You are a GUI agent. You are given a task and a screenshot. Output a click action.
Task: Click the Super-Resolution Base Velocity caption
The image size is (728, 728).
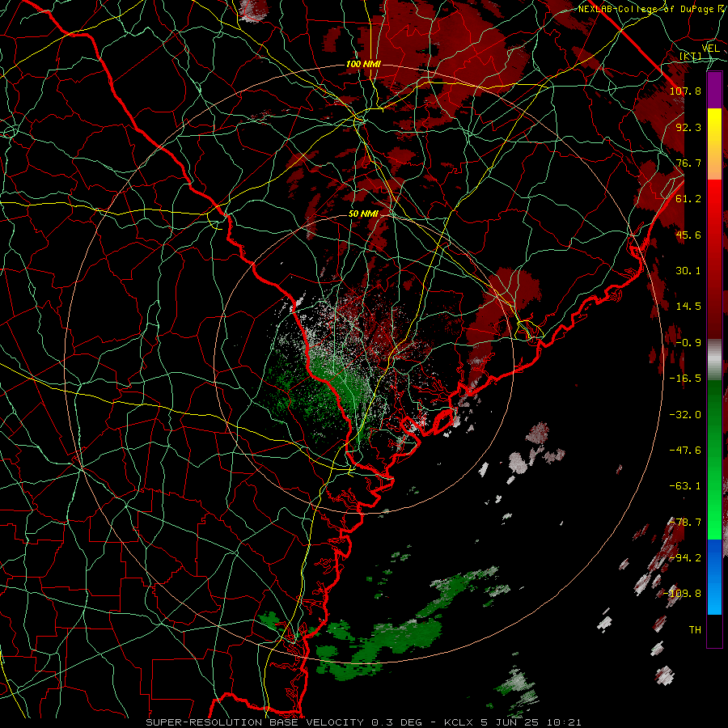pos(363,722)
